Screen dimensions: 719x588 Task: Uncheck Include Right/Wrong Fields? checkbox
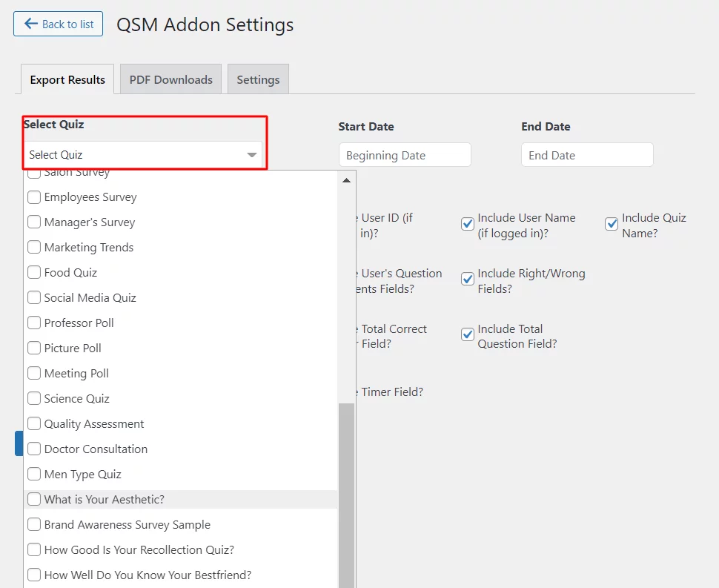coord(467,279)
